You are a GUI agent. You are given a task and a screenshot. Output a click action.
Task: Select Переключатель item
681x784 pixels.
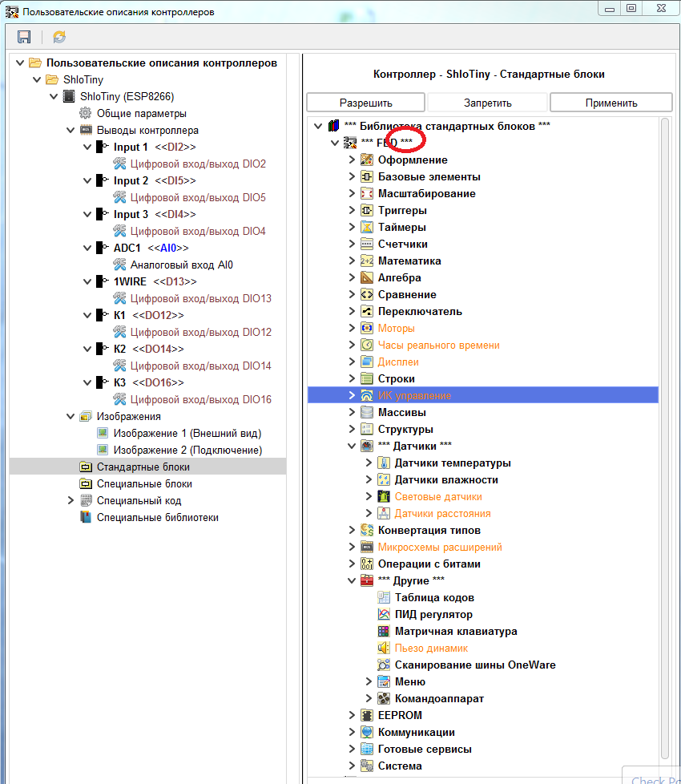pos(420,312)
